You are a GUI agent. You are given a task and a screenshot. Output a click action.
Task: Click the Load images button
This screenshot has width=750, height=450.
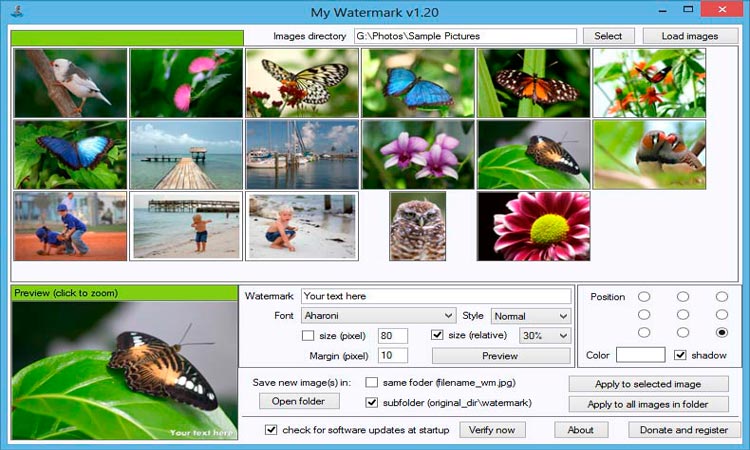(x=690, y=36)
